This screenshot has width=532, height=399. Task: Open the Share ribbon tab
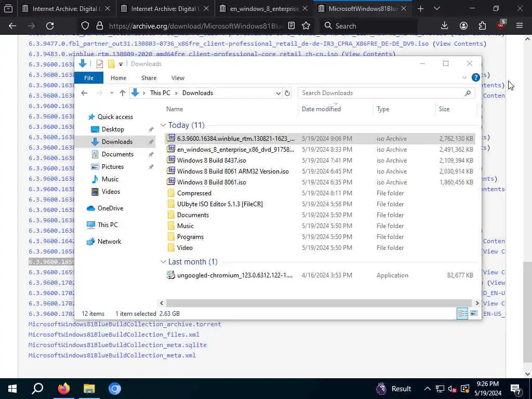(149, 78)
